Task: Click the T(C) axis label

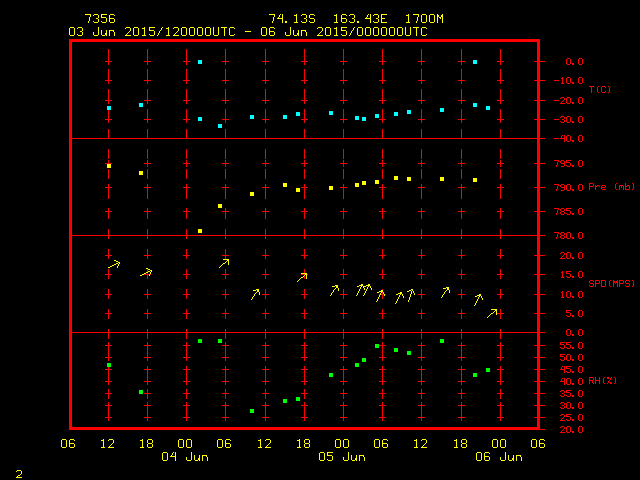Action: click(x=599, y=90)
